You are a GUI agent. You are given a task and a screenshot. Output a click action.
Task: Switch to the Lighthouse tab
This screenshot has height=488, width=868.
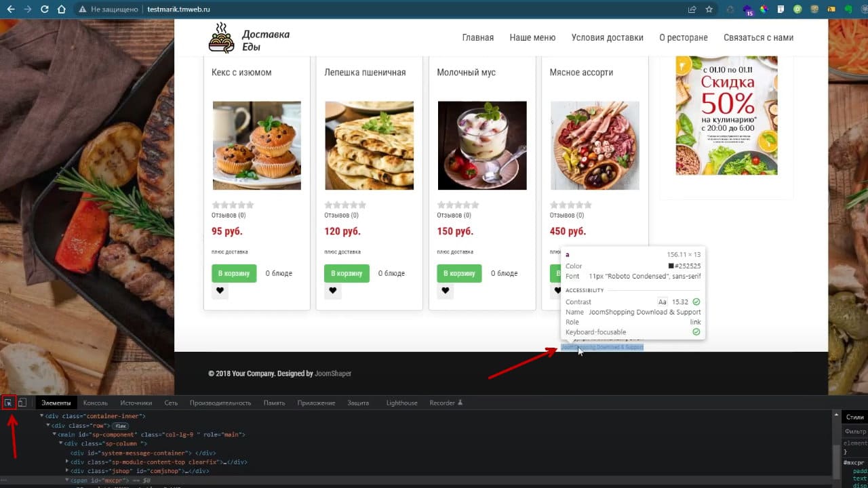tap(401, 403)
